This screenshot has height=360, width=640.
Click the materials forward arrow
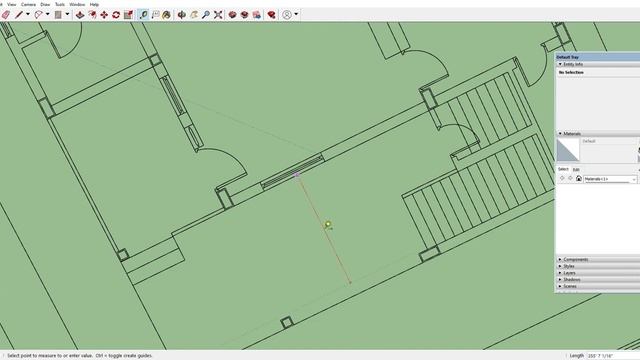coord(570,179)
